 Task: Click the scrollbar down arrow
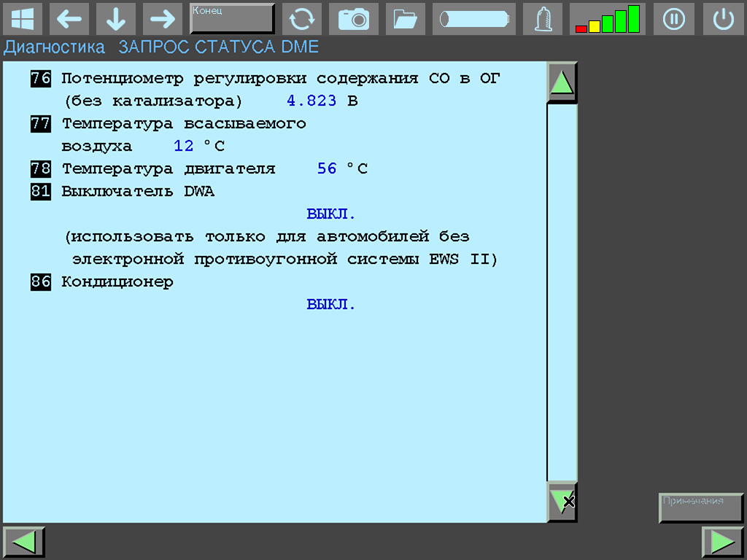pos(562,501)
